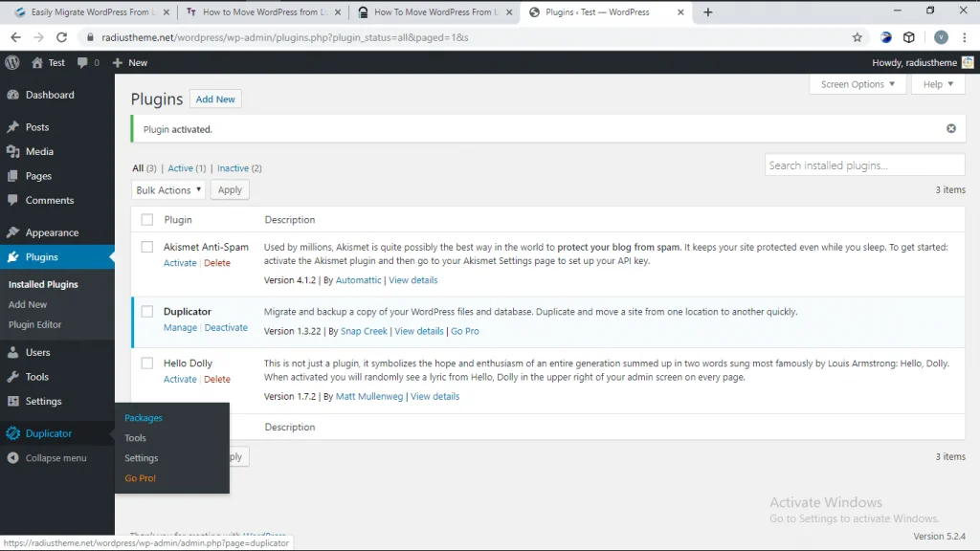
Task: Filter plugins by Inactive
Action: point(233,168)
